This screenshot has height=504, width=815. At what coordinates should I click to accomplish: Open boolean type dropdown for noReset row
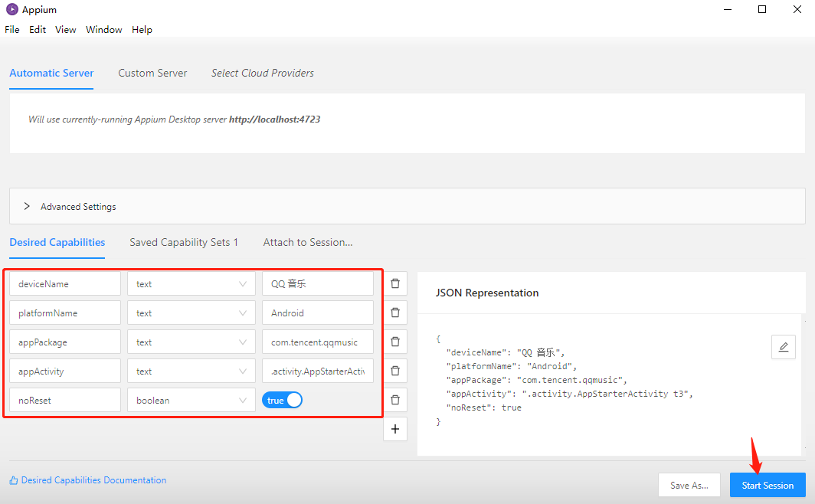191,400
